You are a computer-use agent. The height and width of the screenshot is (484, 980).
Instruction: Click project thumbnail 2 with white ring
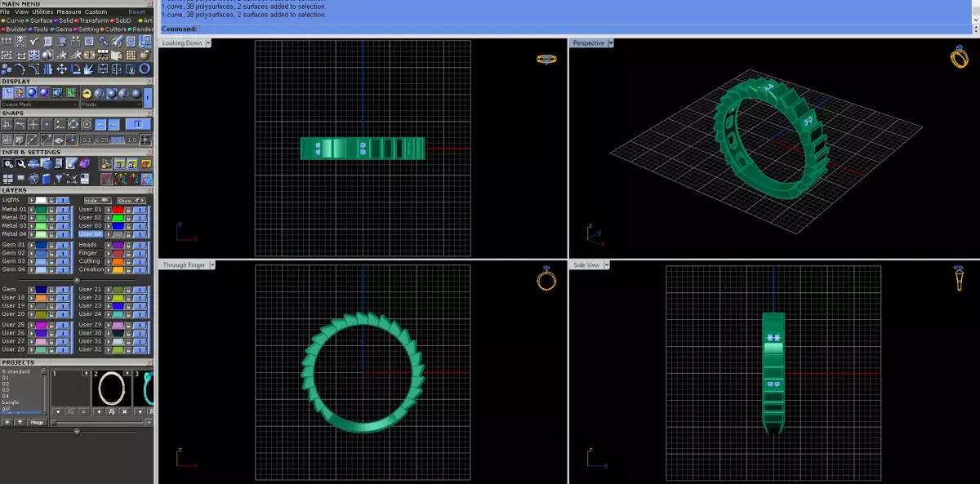pyautogui.click(x=112, y=388)
